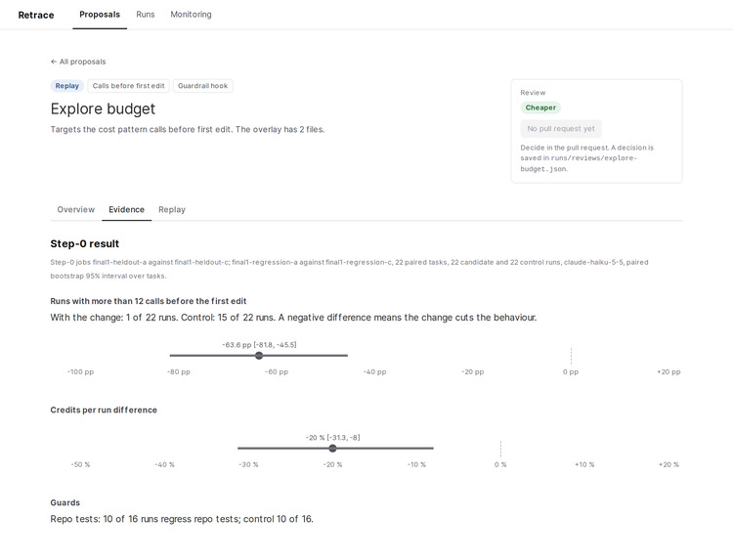Click the Step-0 result heading
Screen dimensions: 733x560
click(85, 243)
